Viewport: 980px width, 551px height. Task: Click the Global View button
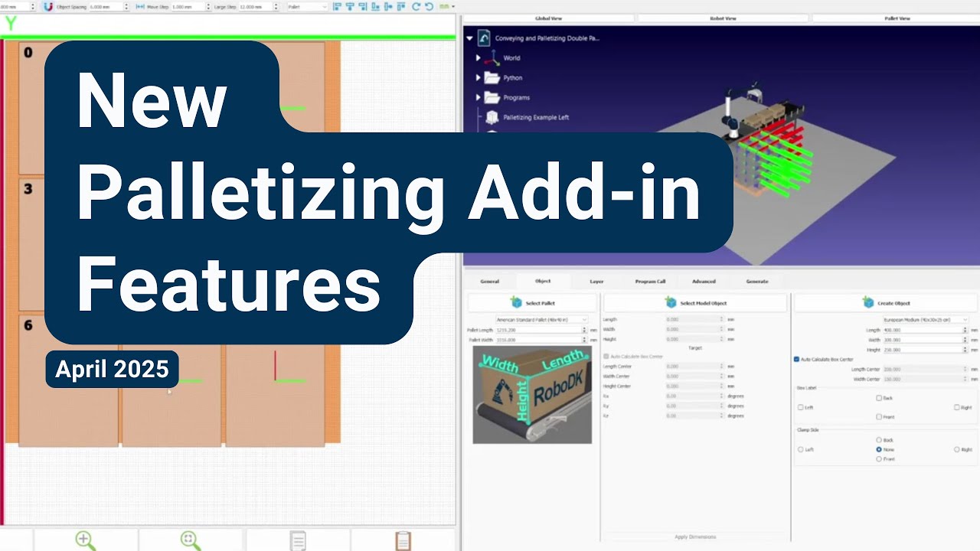[549, 18]
